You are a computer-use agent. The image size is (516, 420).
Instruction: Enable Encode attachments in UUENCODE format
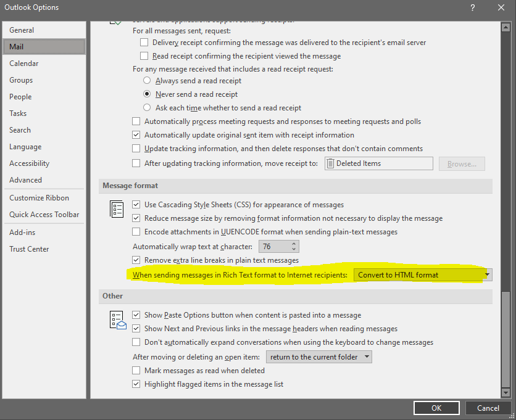point(136,231)
